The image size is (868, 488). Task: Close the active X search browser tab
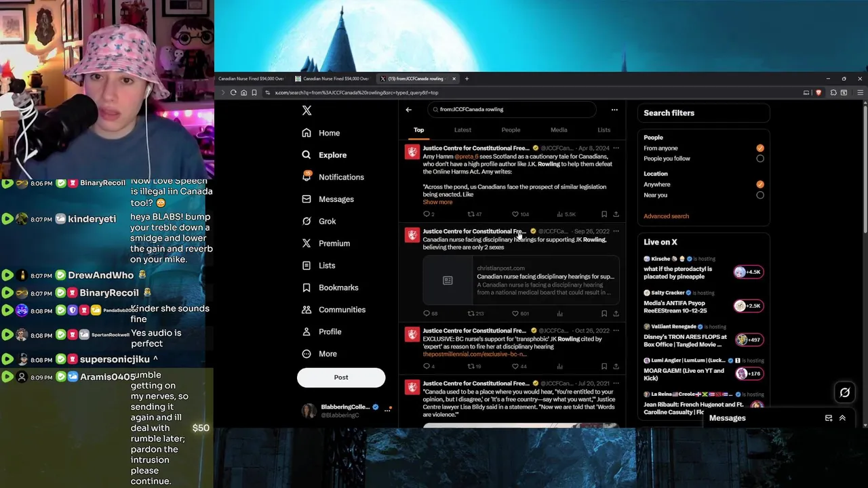[454, 79]
